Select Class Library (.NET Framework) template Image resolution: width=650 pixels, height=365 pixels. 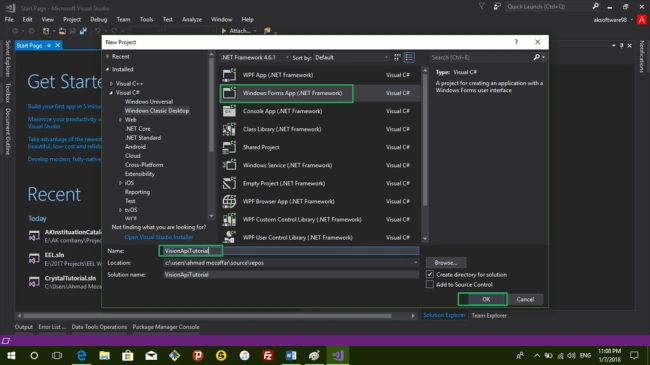click(x=319, y=129)
